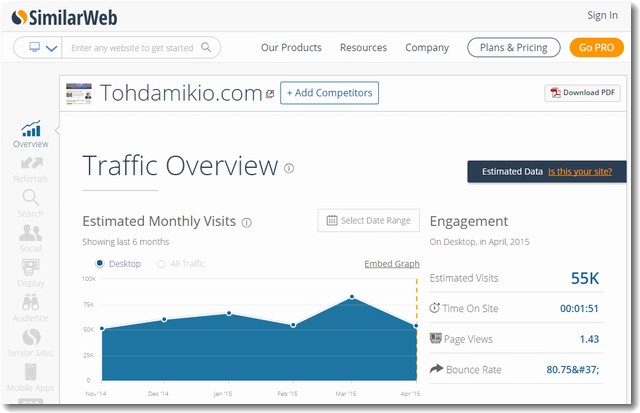This screenshot has width=640, height=413.
Task: Click the Time On Site clock icon
Action: [x=434, y=308]
